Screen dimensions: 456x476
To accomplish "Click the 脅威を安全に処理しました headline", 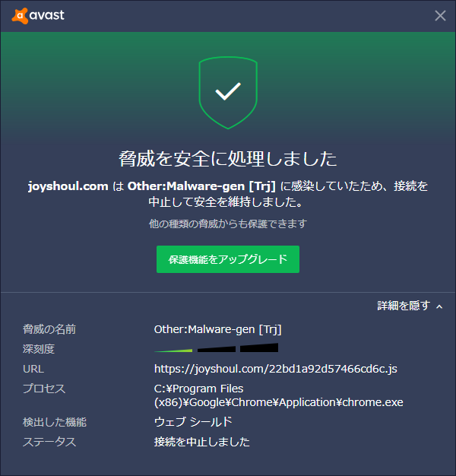I will click(228, 159).
